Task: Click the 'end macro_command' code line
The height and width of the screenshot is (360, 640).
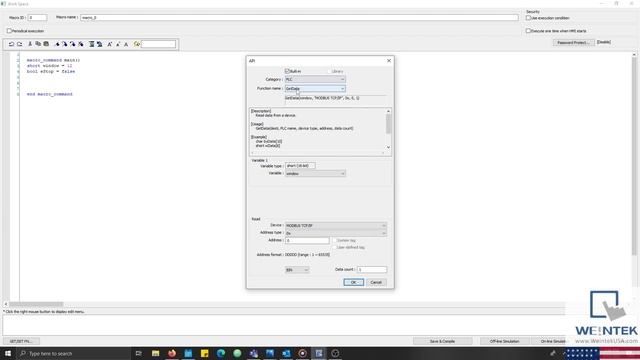Action: click(50, 94)
